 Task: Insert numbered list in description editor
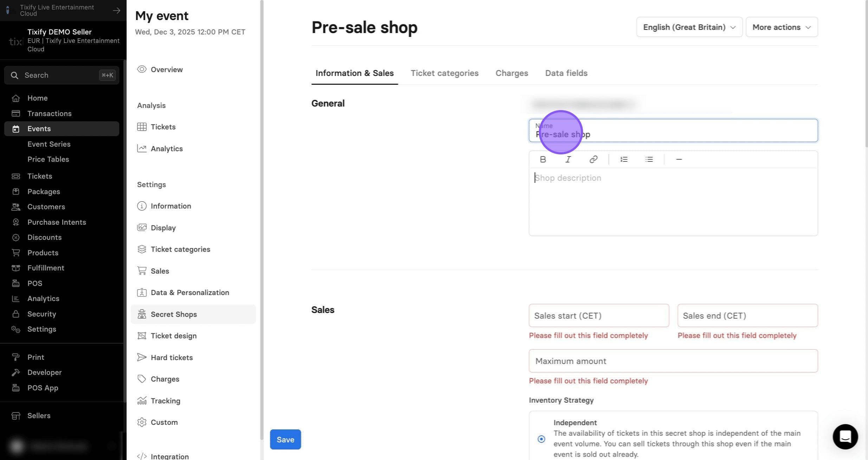(624, 159)
